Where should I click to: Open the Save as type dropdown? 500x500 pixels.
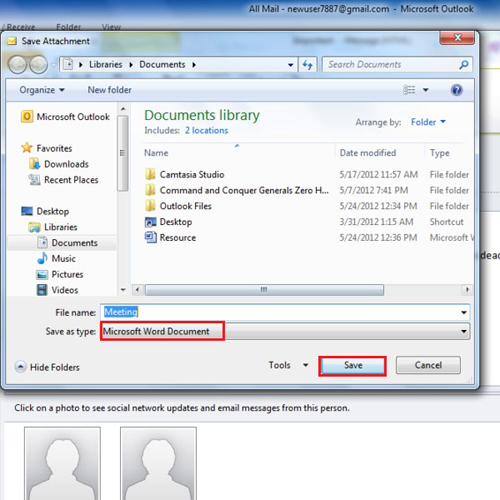point(285,331)
